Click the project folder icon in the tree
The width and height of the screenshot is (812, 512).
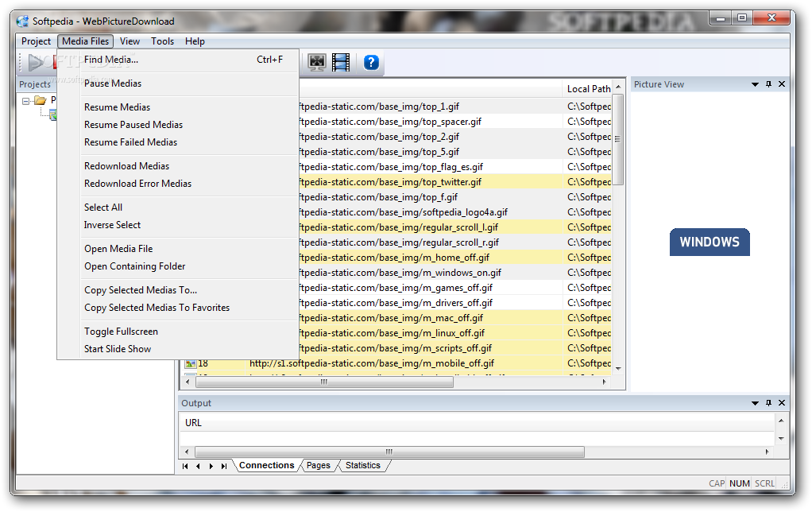tap(41, 100)
